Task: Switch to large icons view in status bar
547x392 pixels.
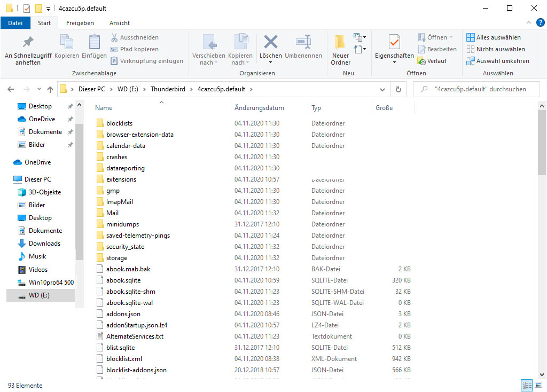Action: tap(538, 385)
